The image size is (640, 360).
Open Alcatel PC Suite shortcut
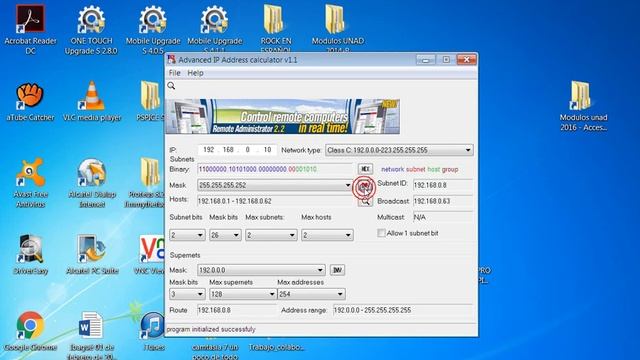point(92,254)
